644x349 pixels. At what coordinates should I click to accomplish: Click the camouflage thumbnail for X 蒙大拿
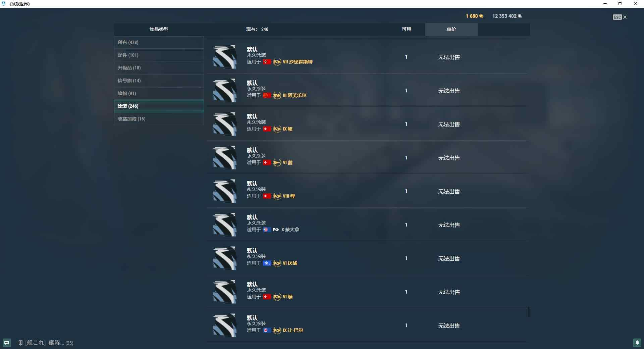225,225
